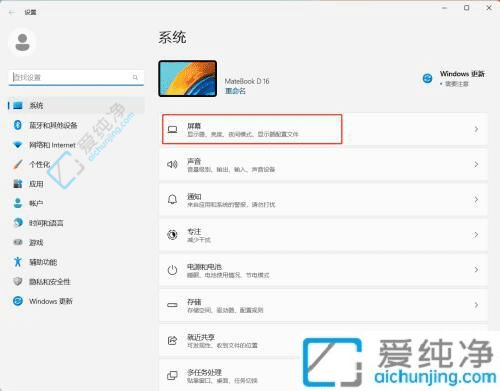Image resolution: width=500 pixels, height=391 pixels.
Task: Click the laptop display icon for 屏幕
Action: point(172,129)
